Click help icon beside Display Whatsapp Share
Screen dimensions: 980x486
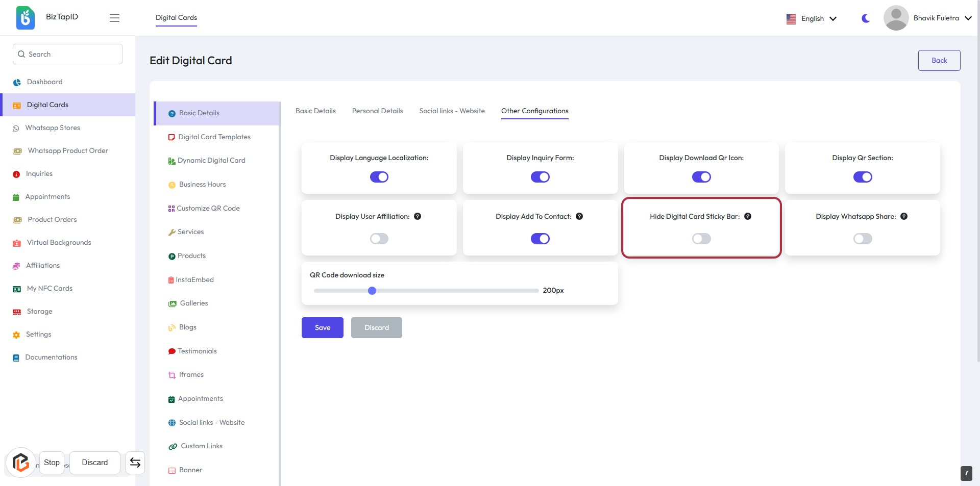[x=904, y=216]
